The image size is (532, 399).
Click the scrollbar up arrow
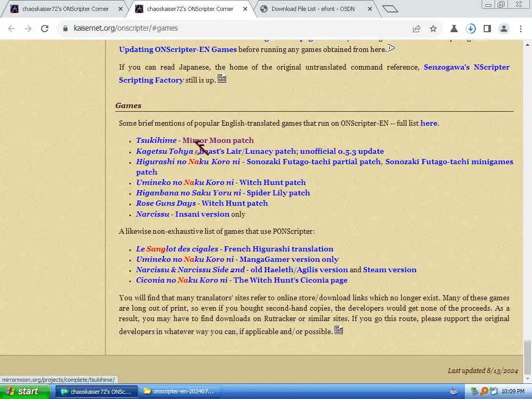(x=528, y=44)
